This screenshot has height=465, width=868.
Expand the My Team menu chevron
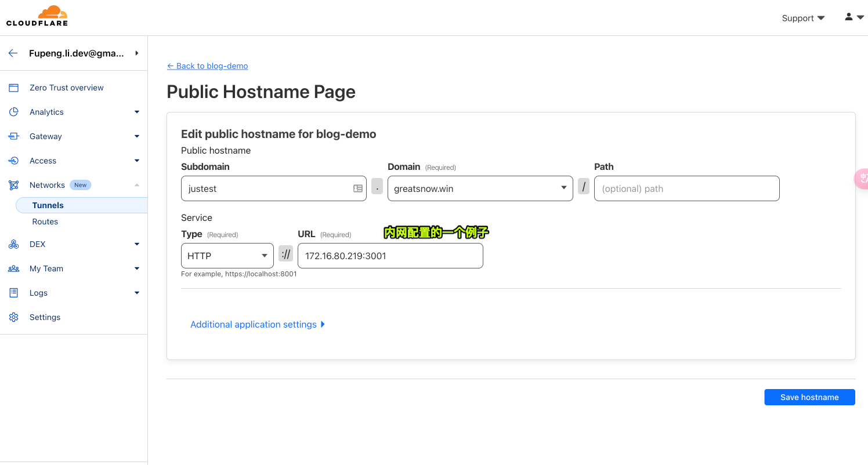137,268
